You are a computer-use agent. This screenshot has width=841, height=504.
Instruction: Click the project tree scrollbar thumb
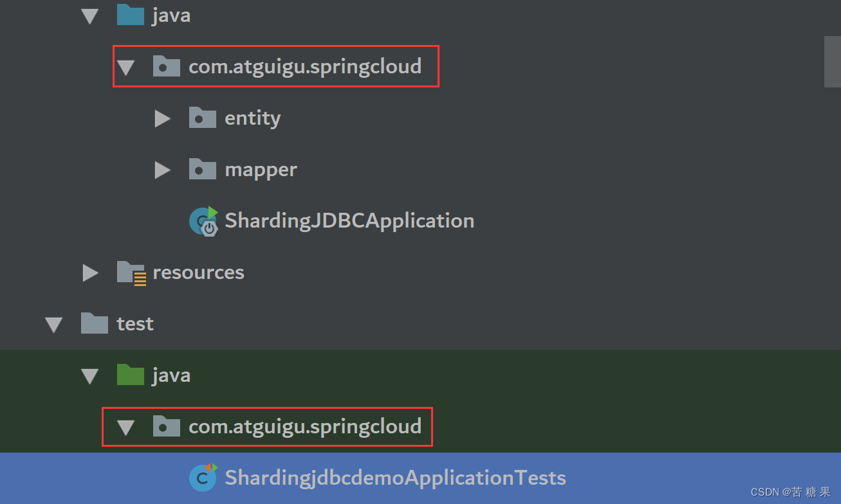[832, 61]
